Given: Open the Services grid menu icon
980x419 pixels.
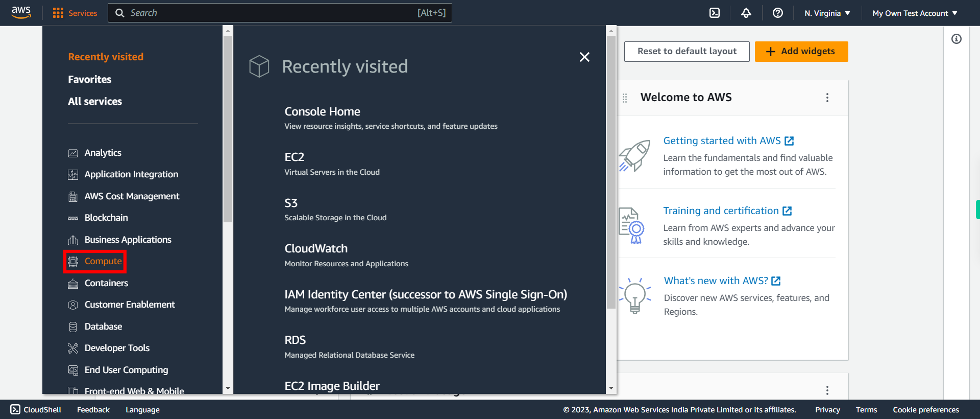Looking at the screenshot, I should tap(58, 13).
